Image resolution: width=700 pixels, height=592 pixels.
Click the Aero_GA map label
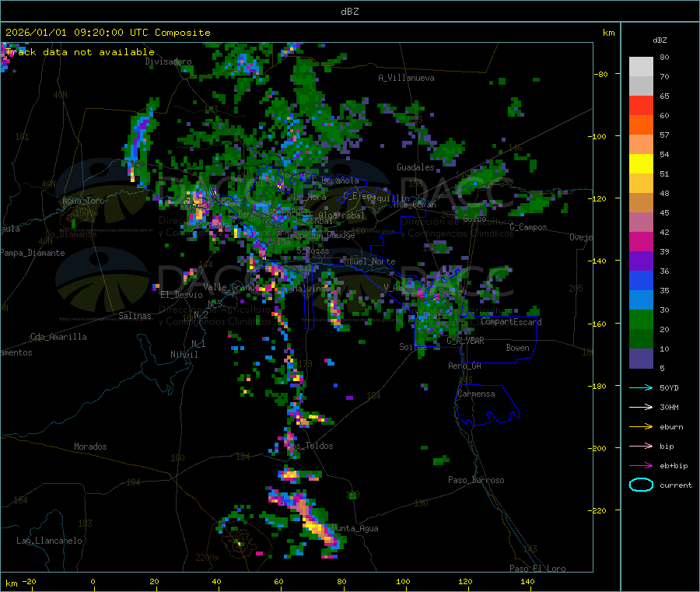(x=465, y=366)
